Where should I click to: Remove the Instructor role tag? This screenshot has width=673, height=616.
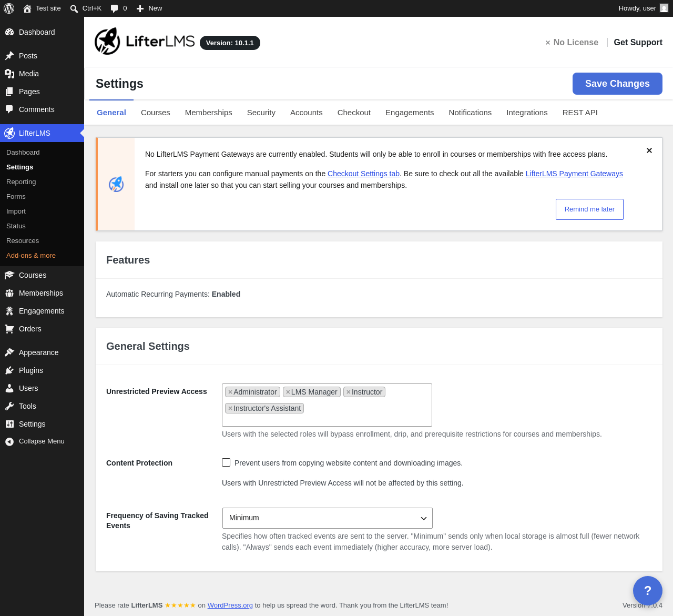click(349, 392)
